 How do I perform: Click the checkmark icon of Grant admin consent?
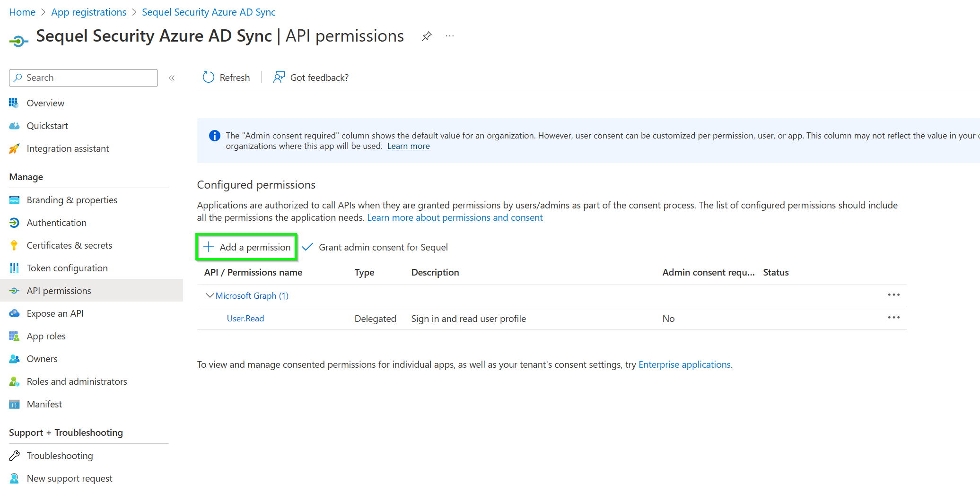tap(307, 247)
